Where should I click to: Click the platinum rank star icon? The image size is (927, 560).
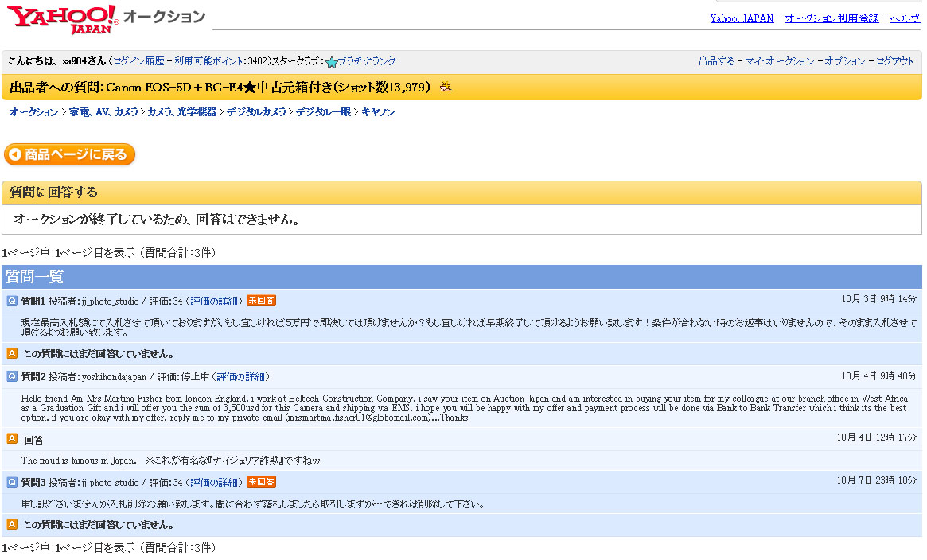[332, 62]
